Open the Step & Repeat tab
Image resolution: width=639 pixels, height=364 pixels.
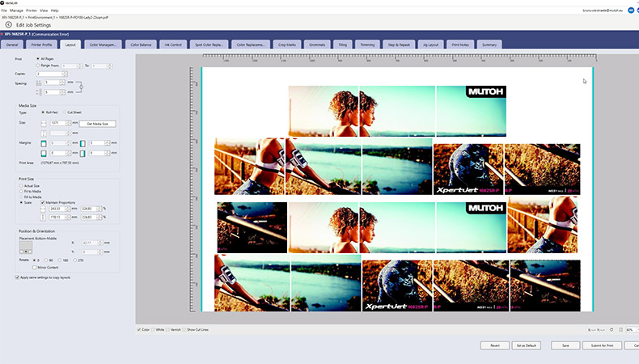point(399,44)
